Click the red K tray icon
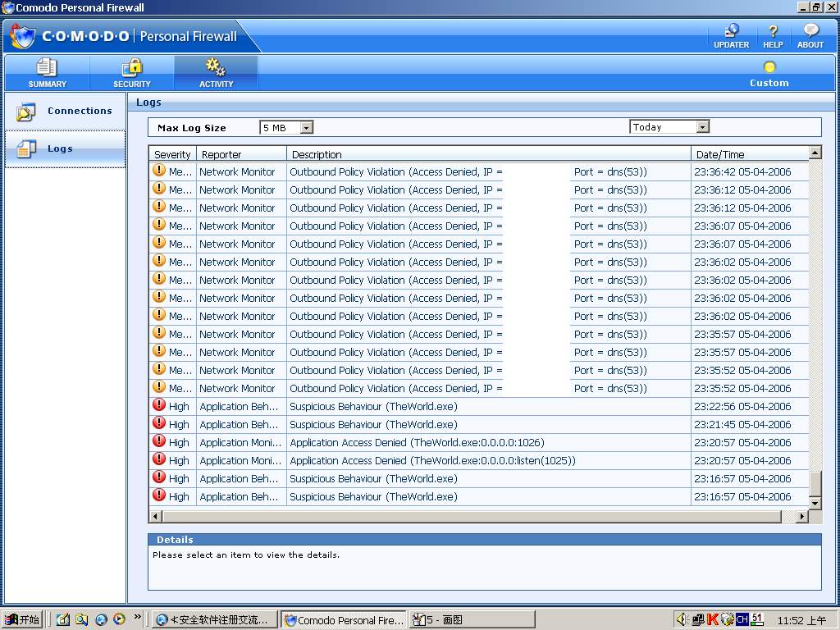This screenshot has height=630, width=840. 712,619
